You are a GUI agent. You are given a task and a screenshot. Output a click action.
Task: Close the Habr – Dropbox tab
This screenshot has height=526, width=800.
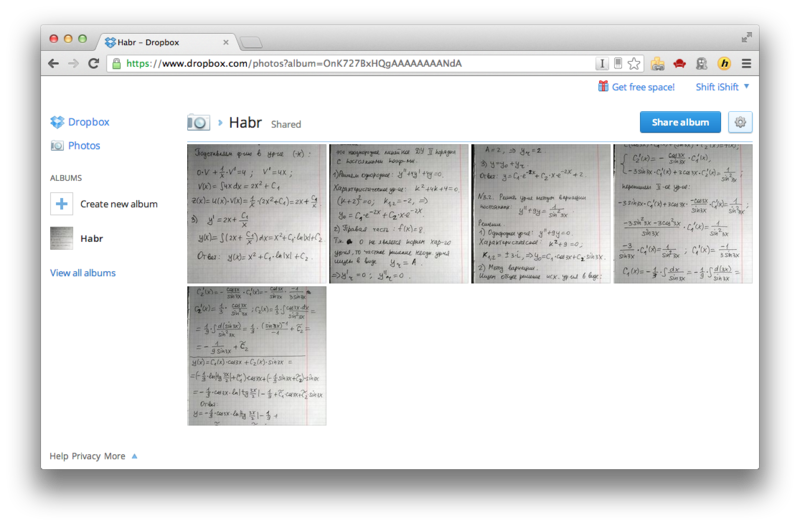(x=226, y=42)
